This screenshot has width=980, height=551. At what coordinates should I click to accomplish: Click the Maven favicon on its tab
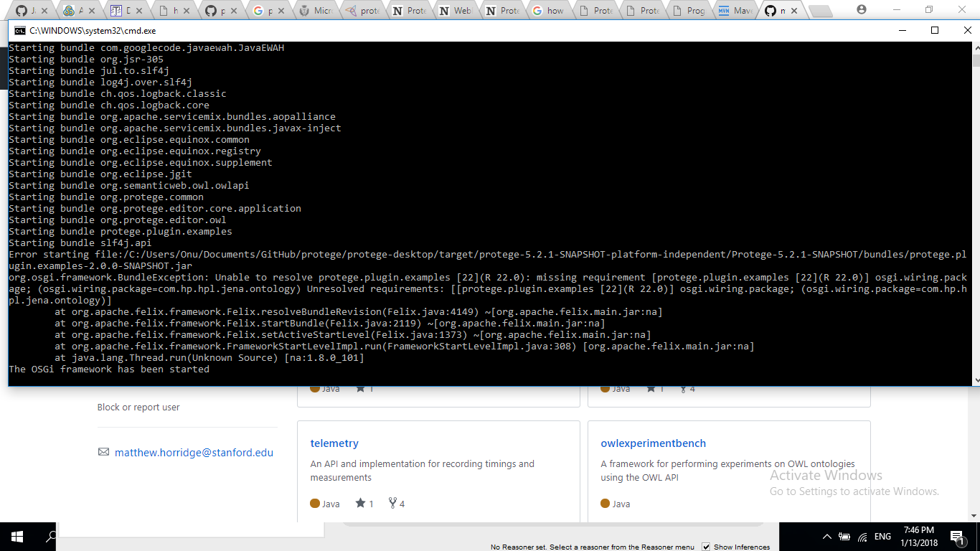(725, 10)
